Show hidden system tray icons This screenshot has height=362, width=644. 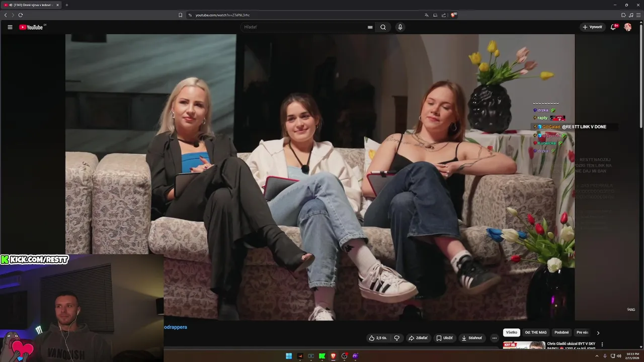[x=597, y=356]
